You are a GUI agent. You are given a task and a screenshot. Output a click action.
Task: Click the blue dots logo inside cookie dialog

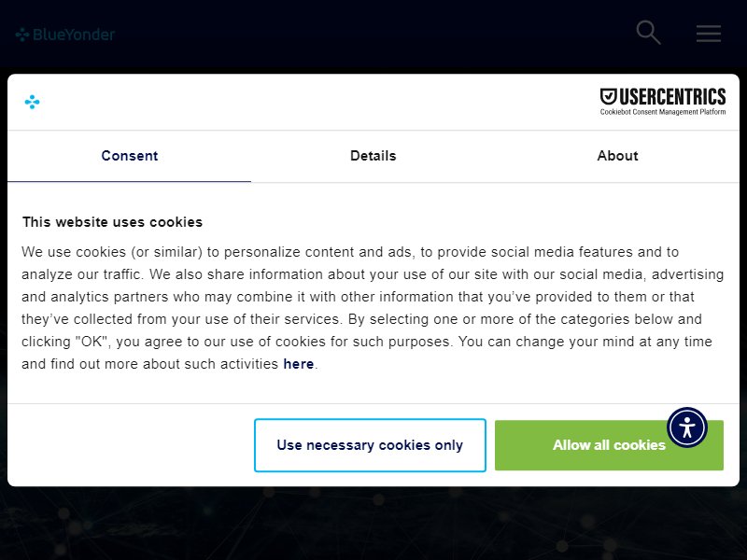33,102
